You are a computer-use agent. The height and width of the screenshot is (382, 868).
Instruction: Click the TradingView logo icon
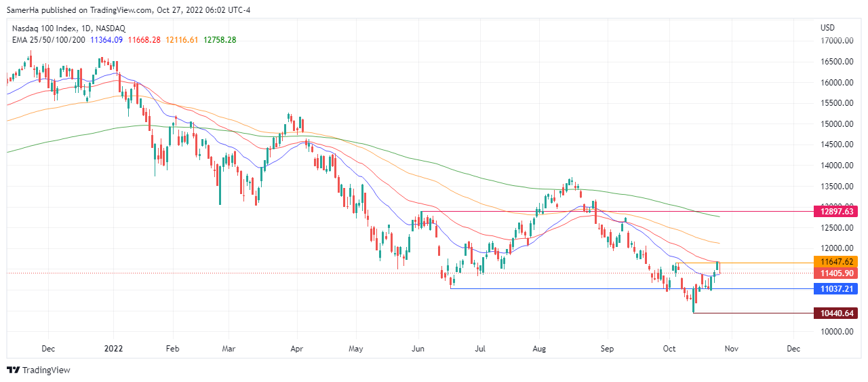pyautogui.click(x=14, y=370)
